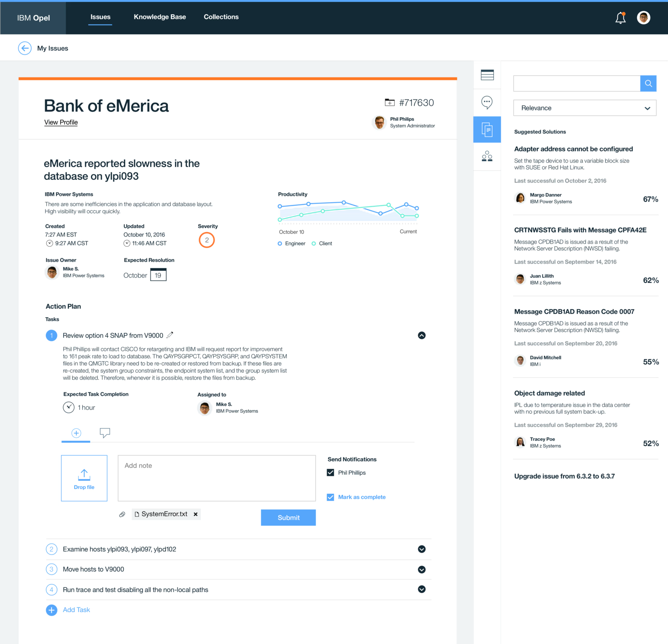Toggle Mark as complete checkbox

(x=330, y=497)
